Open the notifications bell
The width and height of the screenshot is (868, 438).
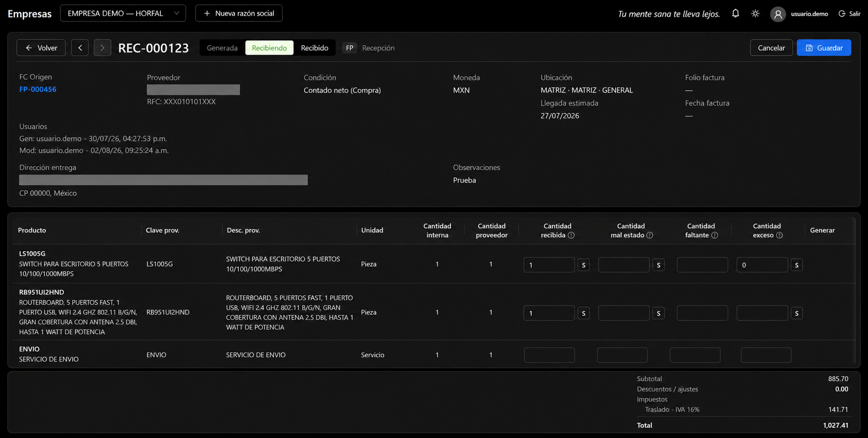pyautogui.click(x=735, y=13)
